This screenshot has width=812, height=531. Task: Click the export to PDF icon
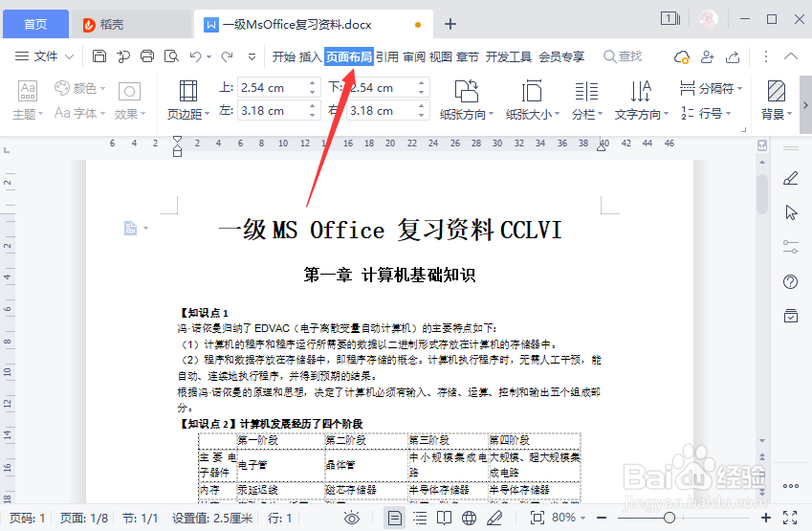click(x=123, y=55)
